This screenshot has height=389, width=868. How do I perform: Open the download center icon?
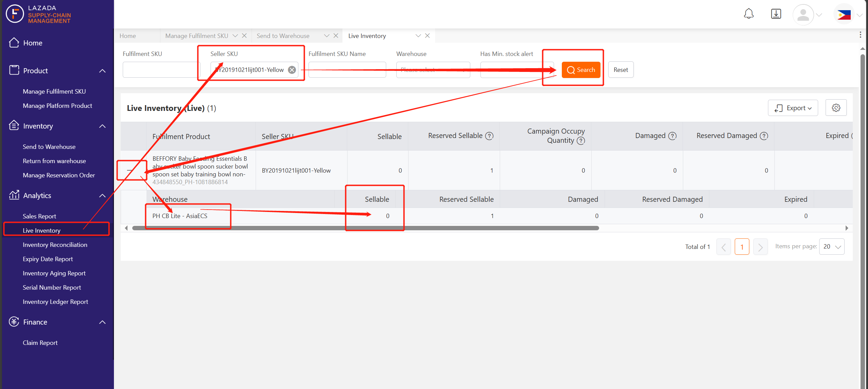pos(776,14)
